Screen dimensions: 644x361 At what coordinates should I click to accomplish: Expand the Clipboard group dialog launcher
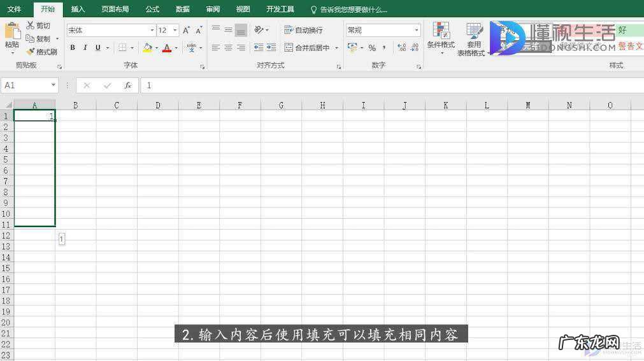[59, 66]
